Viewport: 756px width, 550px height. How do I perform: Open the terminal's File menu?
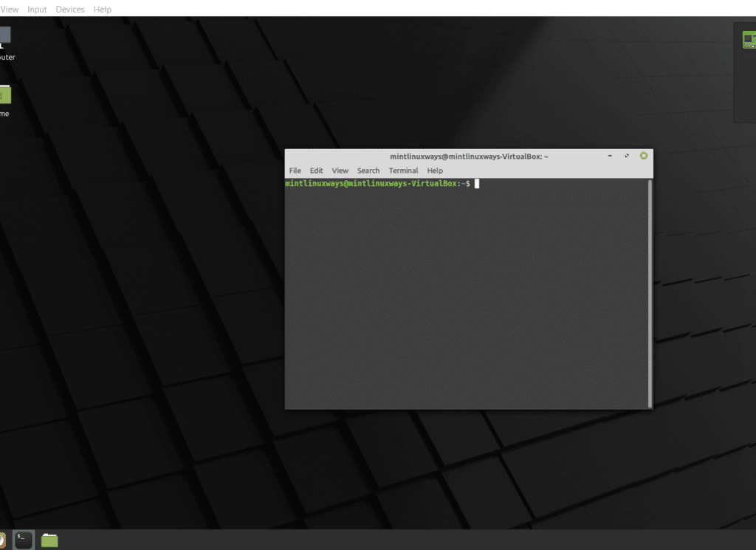pos(295,170)
